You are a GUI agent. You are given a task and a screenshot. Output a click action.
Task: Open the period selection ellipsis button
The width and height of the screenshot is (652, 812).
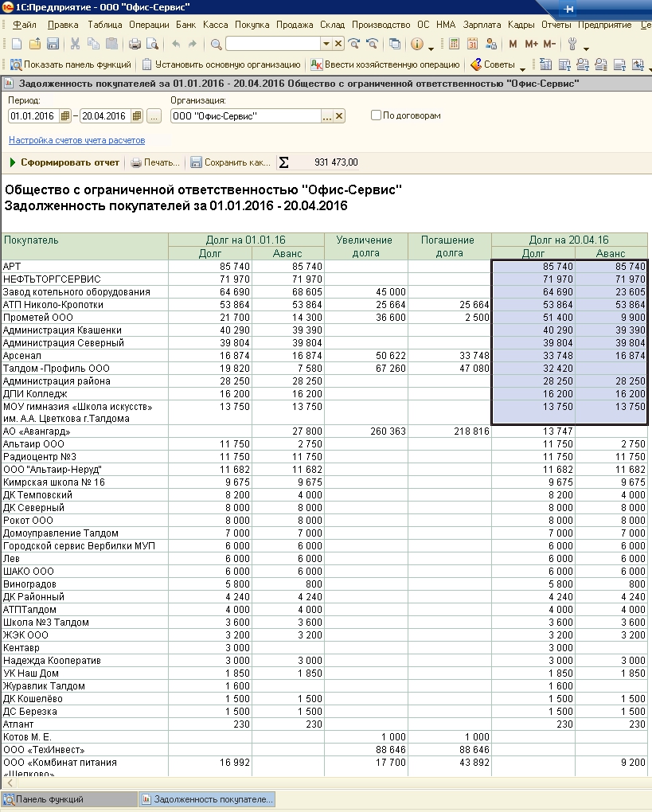coord(154,116)
